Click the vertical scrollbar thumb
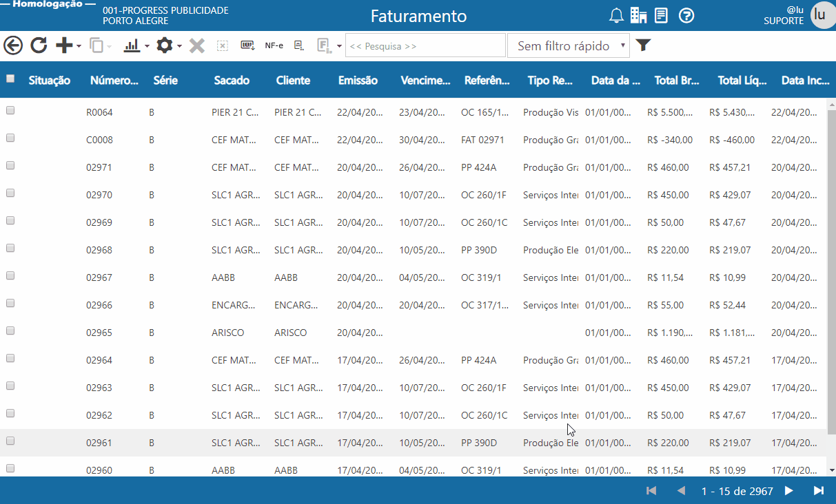The height and width of the screenshot is (504, 836). point(831,271)
